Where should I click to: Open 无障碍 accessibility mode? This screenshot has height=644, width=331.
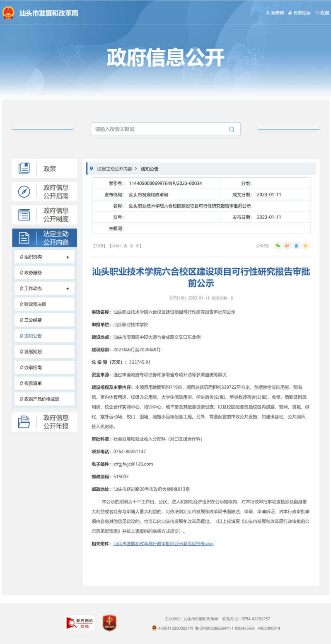click(x=275, y=13)
